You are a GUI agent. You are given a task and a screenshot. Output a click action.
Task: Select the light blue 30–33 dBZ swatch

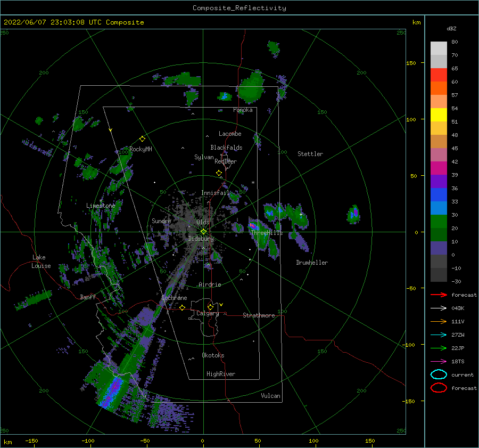(x=439, y=208)
